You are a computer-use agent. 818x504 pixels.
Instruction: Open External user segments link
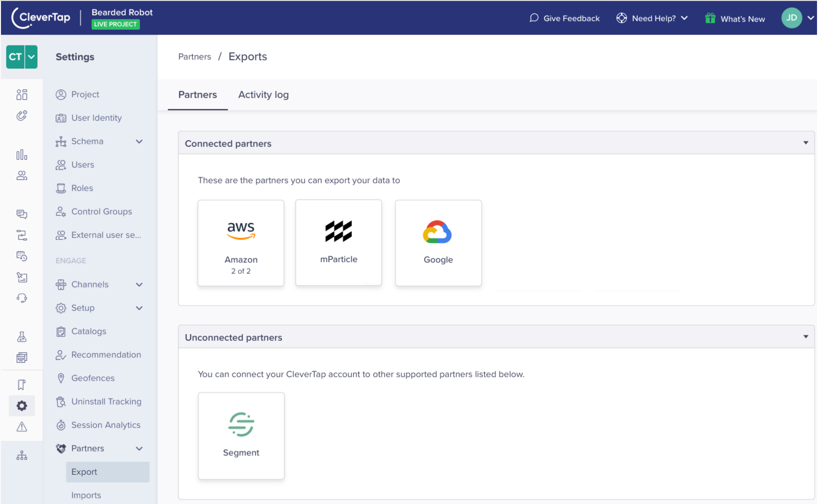pos(106,235)
